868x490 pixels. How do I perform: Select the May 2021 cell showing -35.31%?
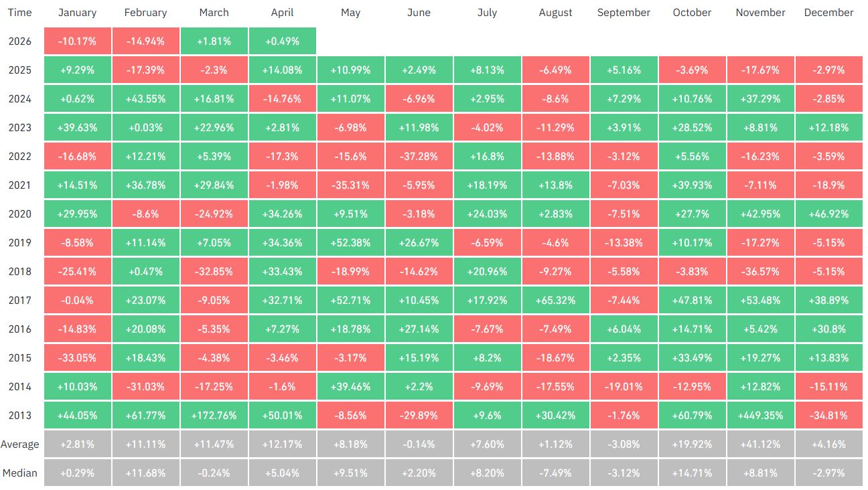click(x=350, y=185)
